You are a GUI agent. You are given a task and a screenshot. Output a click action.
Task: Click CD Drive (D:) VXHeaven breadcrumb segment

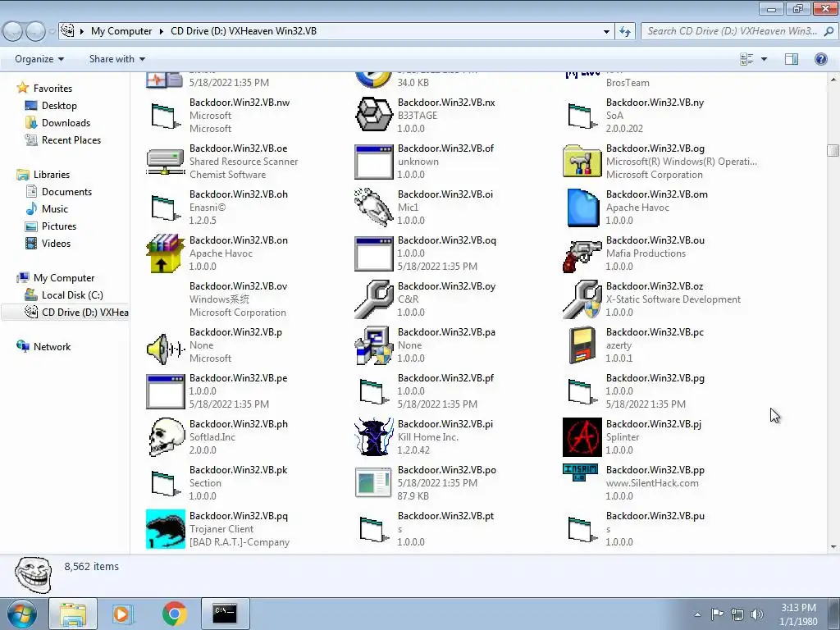(x=244, y=31)
